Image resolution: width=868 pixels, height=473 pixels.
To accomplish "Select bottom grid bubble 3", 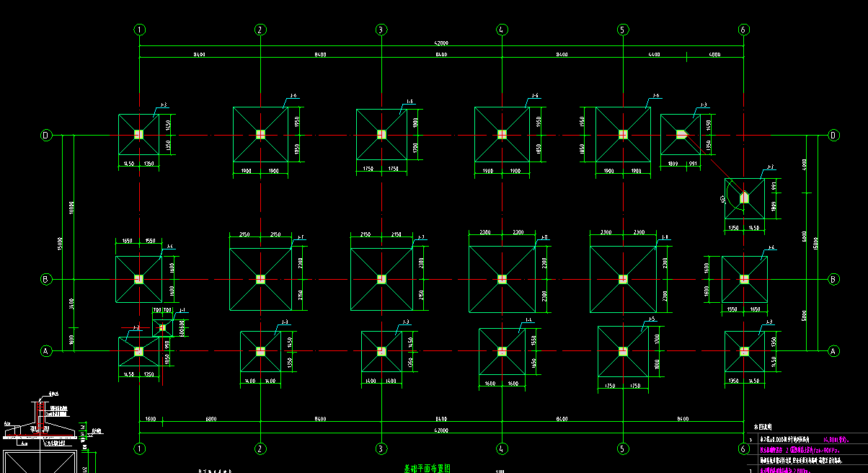I will [x=381, y=448].
